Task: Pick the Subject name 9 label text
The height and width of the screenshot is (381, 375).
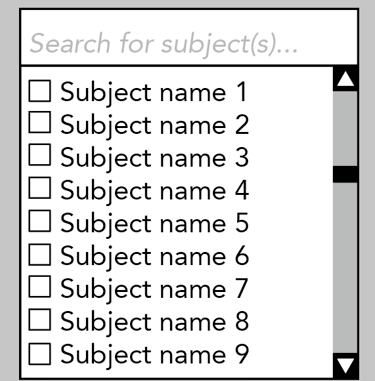Action: pyautogui.click(x=155, y=355)
